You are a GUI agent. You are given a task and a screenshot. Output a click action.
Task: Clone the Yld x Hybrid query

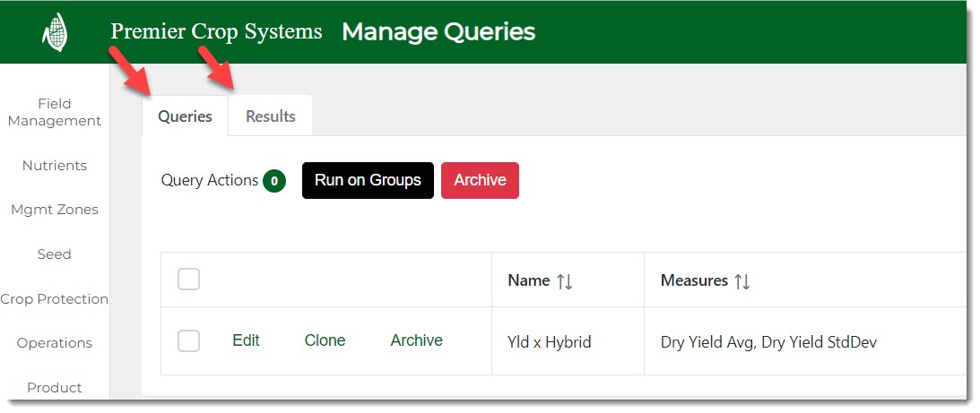tap(325, 340)
